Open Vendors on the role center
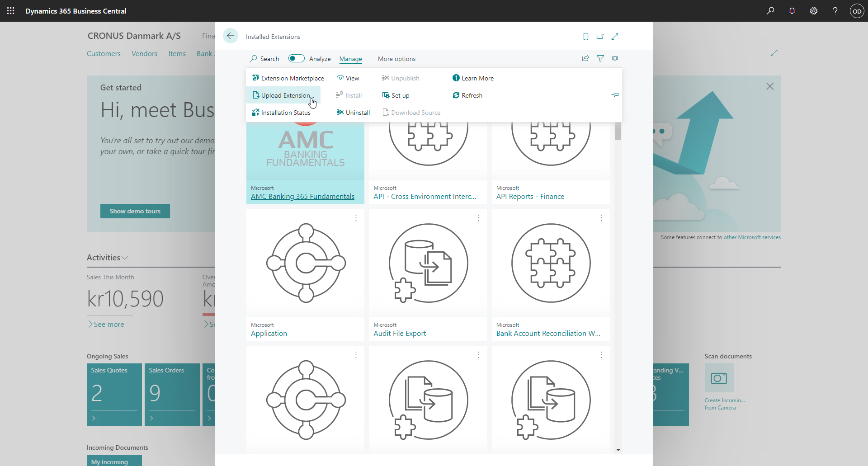 coord(145,54)
